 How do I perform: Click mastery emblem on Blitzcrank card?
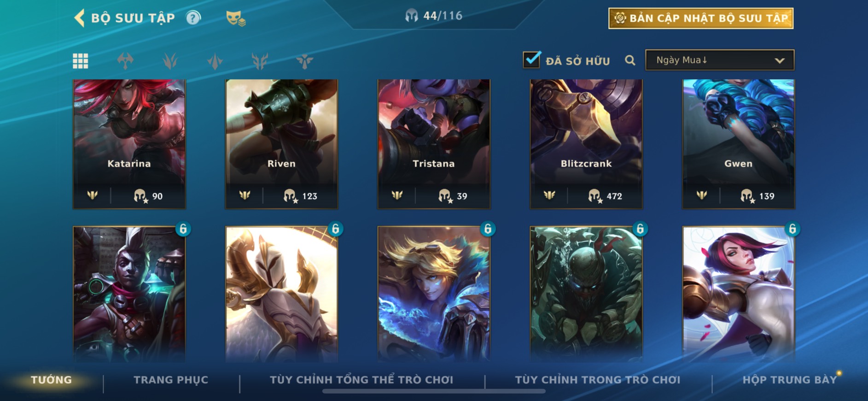click(x=549, y=195)
